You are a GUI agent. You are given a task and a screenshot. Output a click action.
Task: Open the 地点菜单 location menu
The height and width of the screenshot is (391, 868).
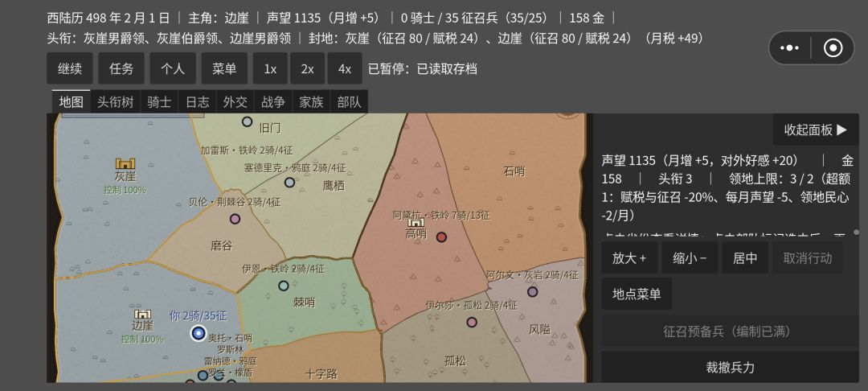point(637,294)
